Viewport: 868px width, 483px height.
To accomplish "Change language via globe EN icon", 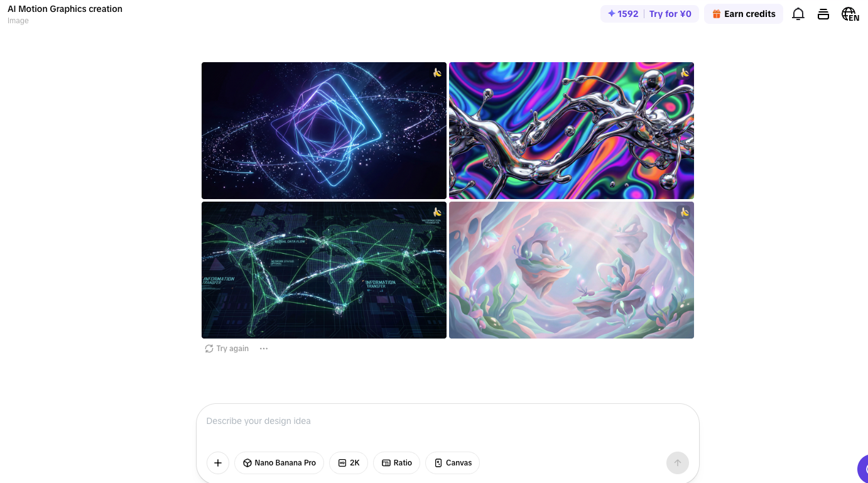I will [x=850, y=14].
